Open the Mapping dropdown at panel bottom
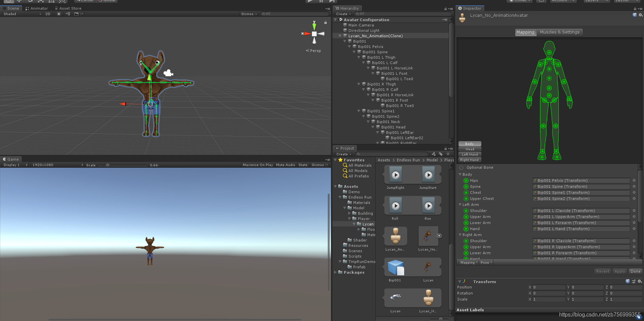This screenshot has height=321, width=644. click(x=469, y=263)
